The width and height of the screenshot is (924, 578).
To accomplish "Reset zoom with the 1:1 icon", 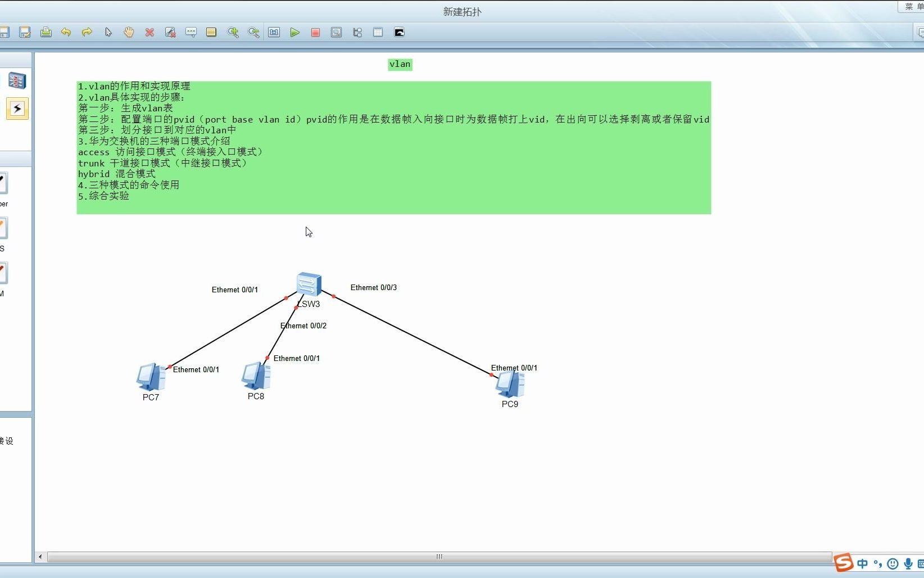I will pos(274,32).
